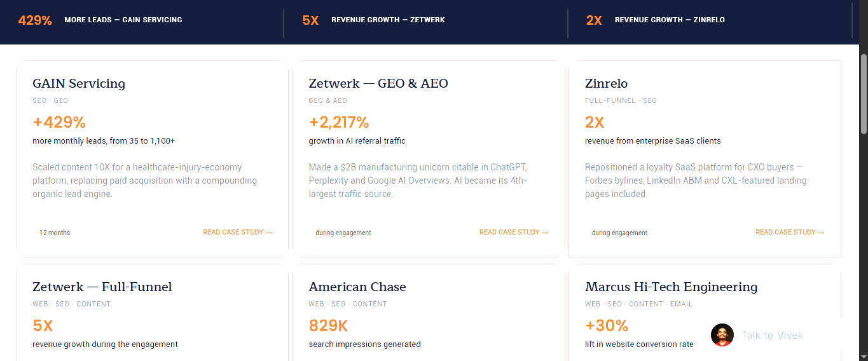
Task: Click the Talk to Vivek chat button
Action: (772, 335)
